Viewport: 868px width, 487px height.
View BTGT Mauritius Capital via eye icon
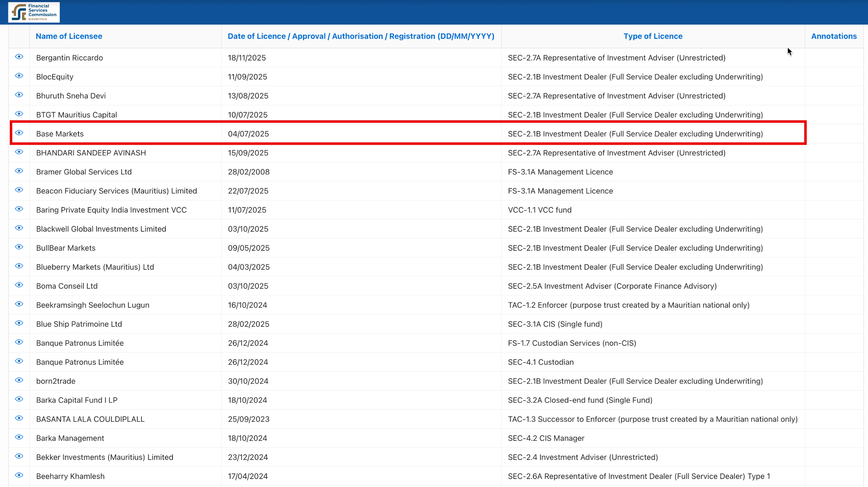tap(19, 114)
